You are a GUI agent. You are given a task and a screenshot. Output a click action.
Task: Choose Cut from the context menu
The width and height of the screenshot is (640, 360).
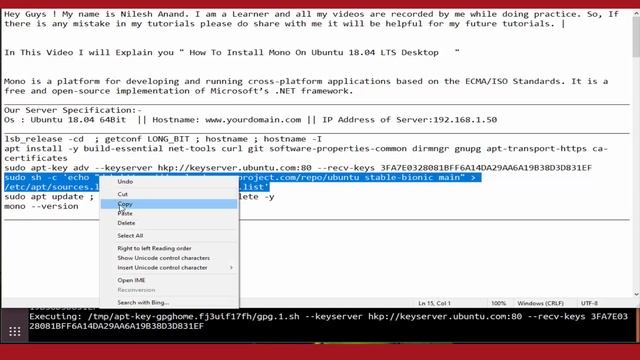[169, 194]
